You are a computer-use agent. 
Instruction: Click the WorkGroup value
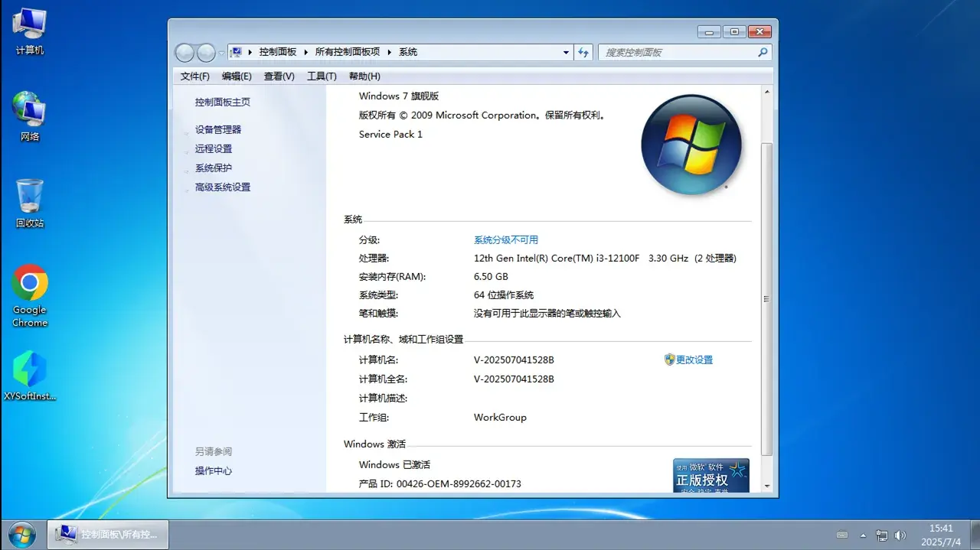tap(500, 417)
